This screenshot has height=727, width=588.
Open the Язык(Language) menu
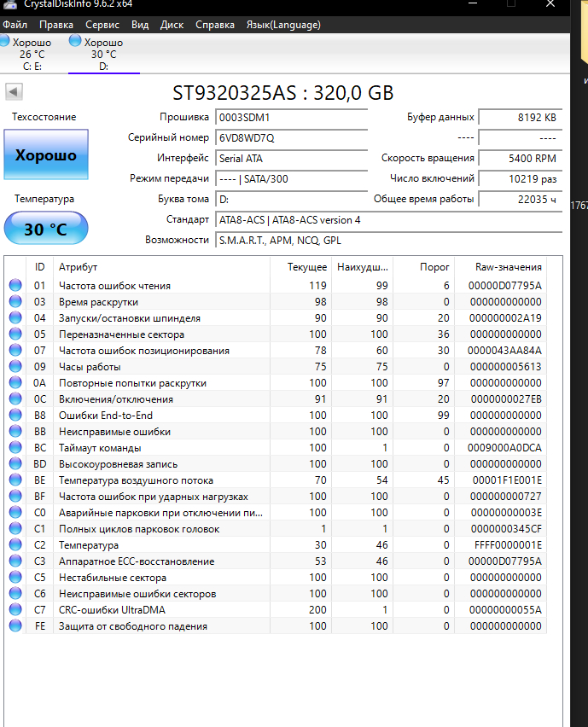(x=283, y=25)
